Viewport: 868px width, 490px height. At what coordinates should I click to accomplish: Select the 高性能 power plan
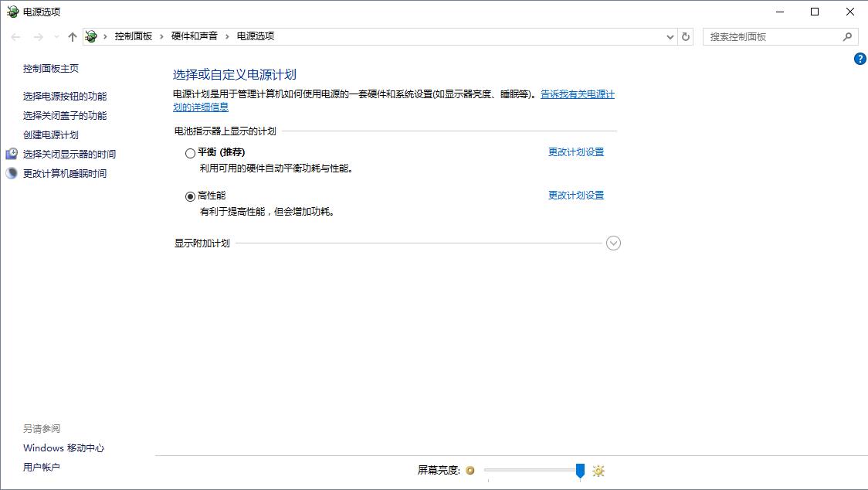(190, 196)
